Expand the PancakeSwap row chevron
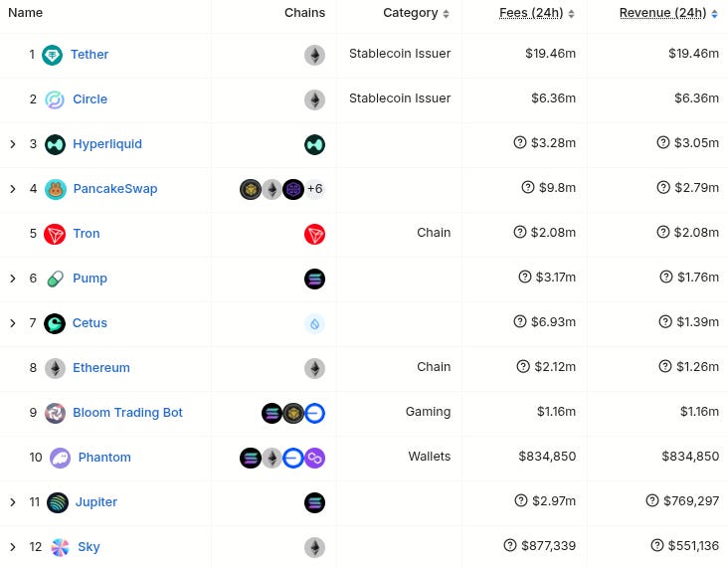The image size is (728, 567). [13, 189]
